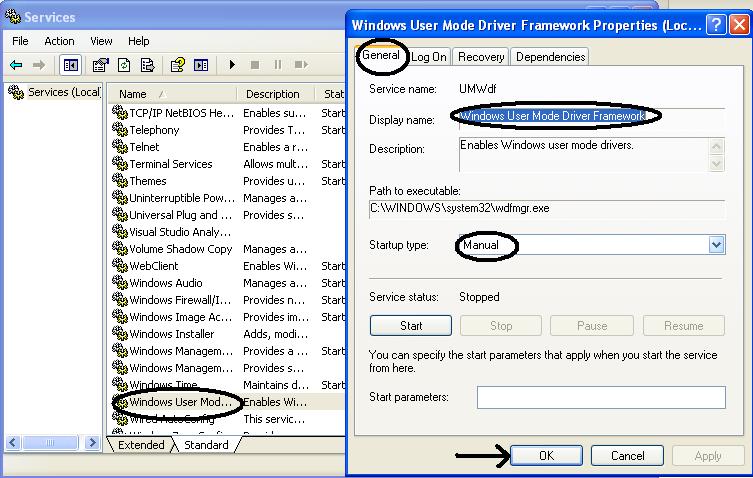Image resolution: width=753 pixels, height=478 pixels.
Task: Click the Telephony service gear icon
Action: click(x=120, y=129)
